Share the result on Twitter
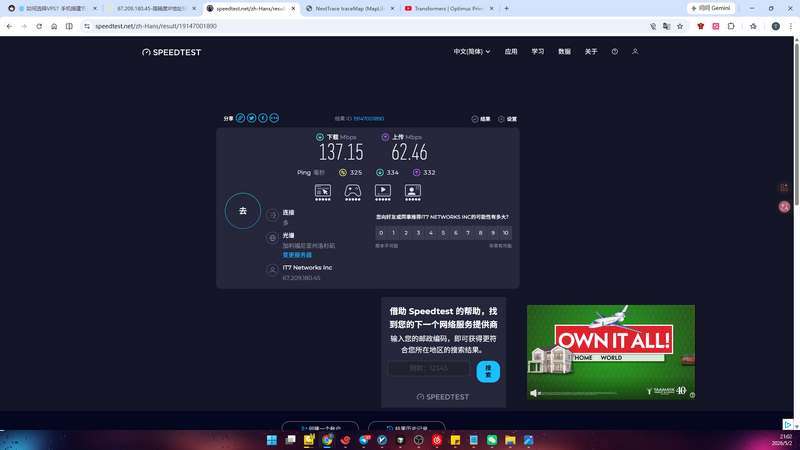Image resolution: width=800 pixels, height=450 pixels. [252, 118]
